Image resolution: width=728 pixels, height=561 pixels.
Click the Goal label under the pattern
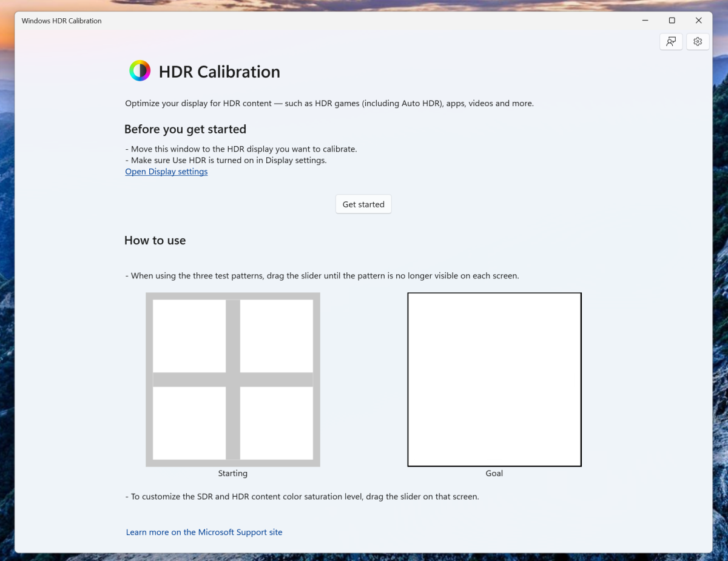point(494,473)
